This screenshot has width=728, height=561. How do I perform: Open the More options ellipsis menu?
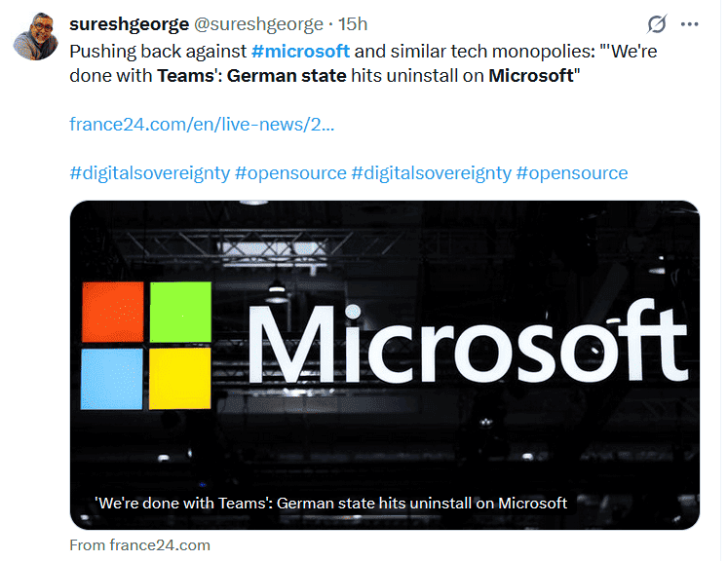690,23
